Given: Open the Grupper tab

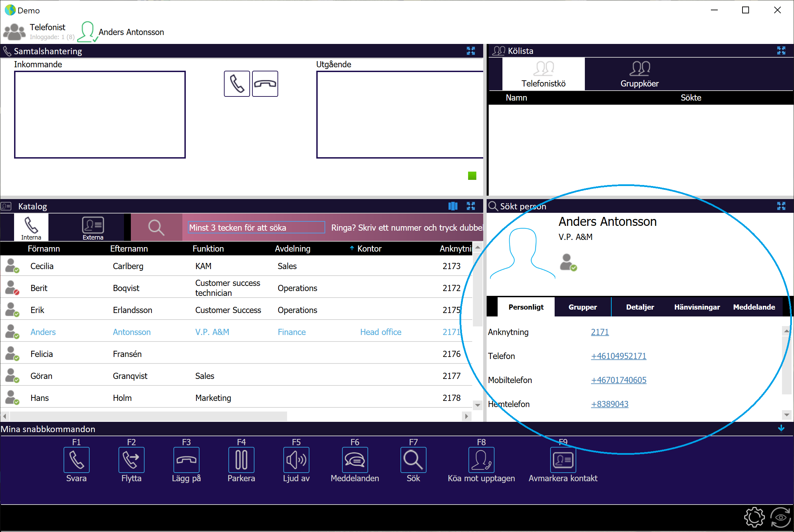Looking at the screenshot, I should 582,307.
